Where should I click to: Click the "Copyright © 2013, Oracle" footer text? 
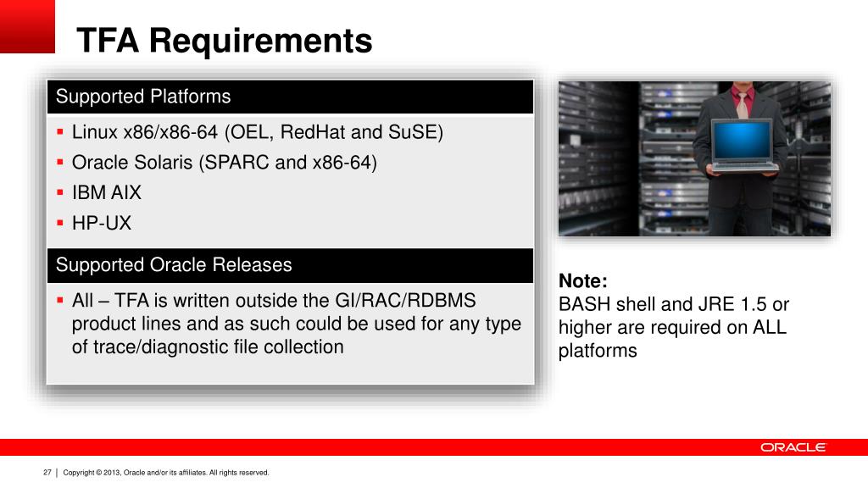(166, 473)
